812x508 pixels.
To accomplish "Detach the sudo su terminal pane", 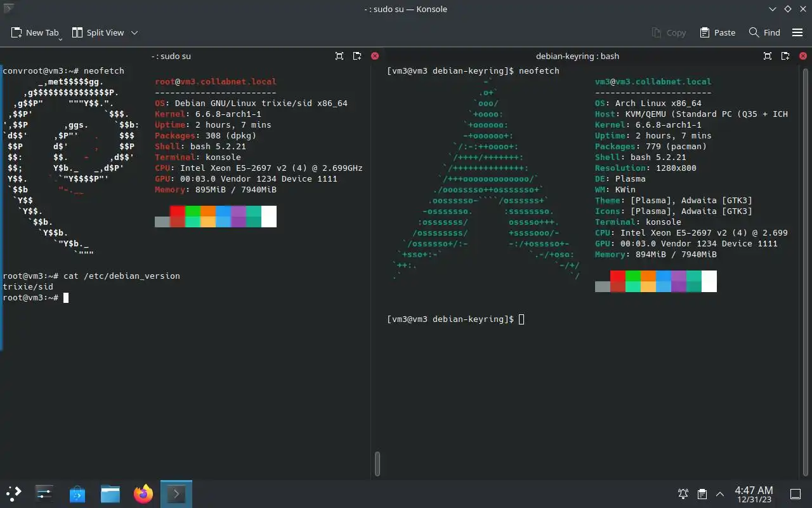I will tap(357, 56).
